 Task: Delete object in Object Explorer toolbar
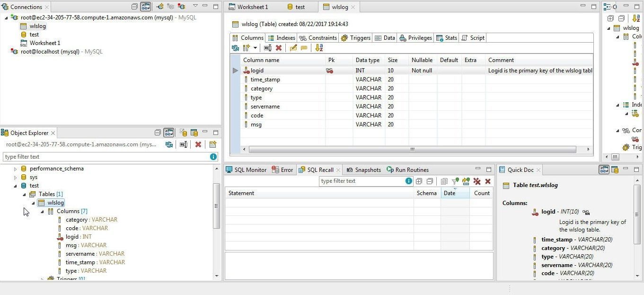198,144
